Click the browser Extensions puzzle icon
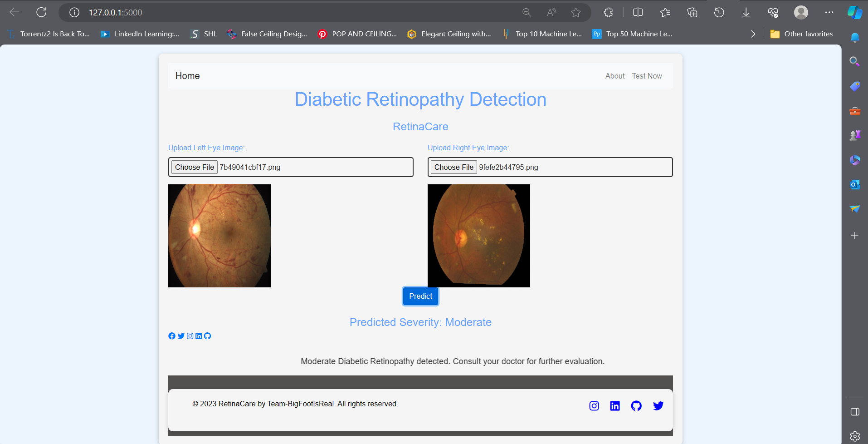868x444 pixels. coord(608,12)
